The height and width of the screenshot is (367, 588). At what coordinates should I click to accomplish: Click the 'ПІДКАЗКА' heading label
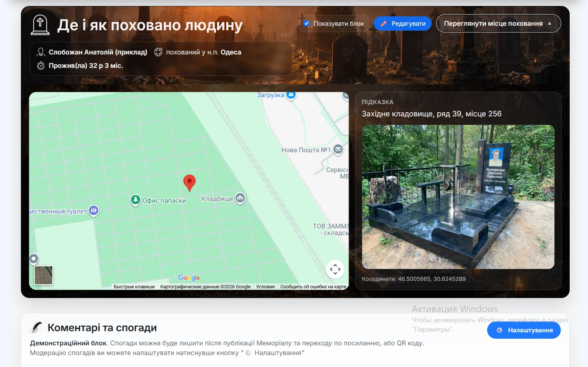tap(377, 102)
